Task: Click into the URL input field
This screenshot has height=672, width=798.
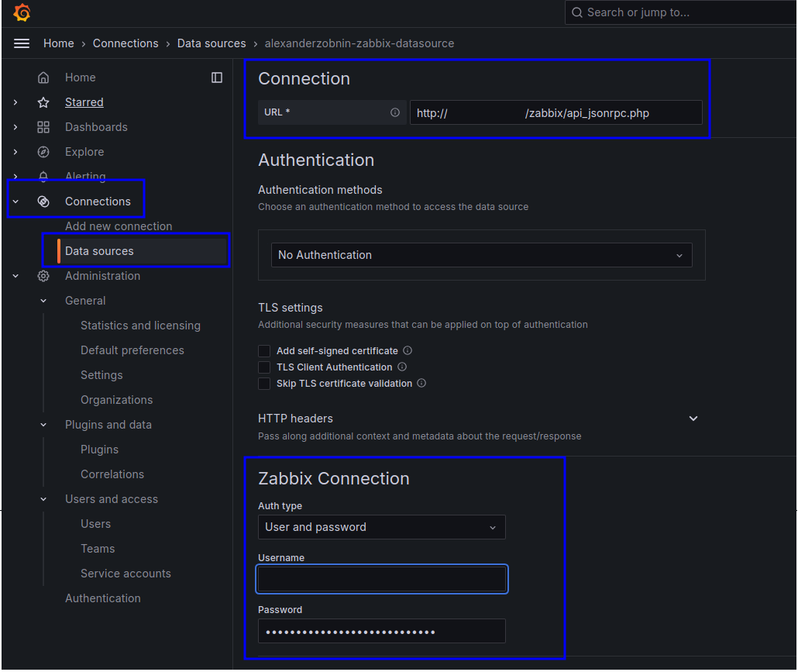Action: tap(556, 112)
